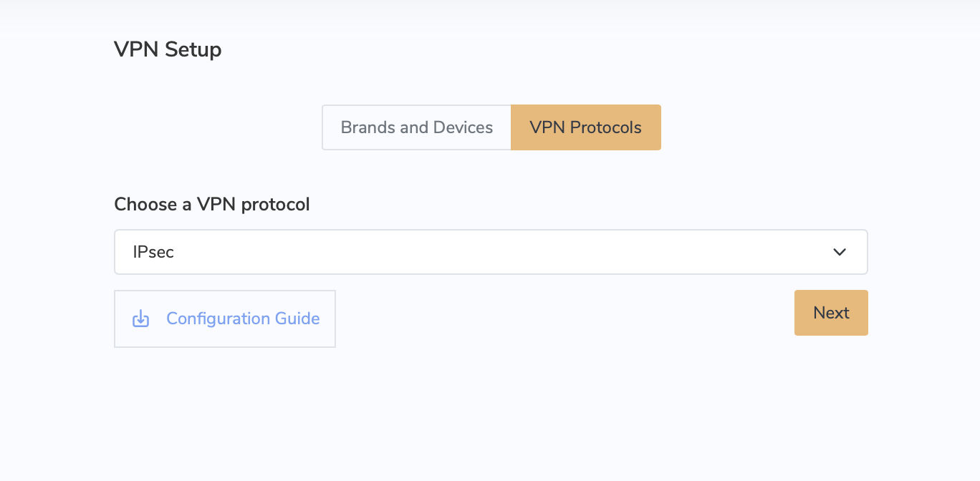Expand the Choose a VPN protocol selector

coord(491,252)
